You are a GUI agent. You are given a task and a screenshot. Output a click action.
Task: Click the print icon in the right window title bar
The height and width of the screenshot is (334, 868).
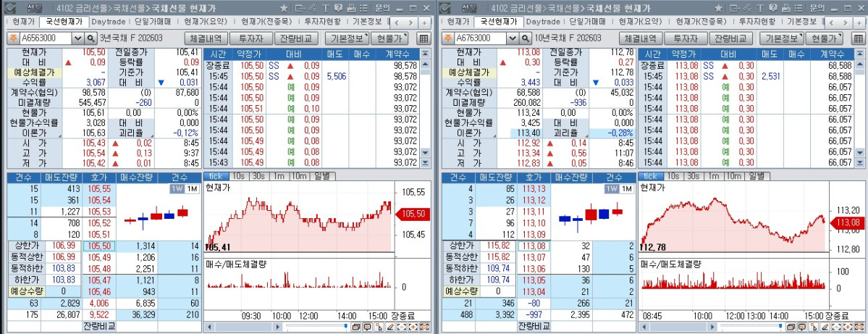pyautogui.click(x=785, y=8)
